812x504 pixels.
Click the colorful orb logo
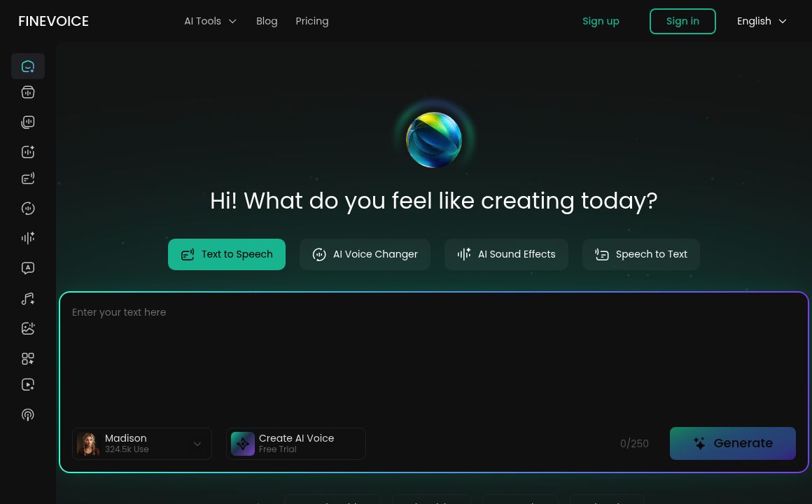(433, 140)
